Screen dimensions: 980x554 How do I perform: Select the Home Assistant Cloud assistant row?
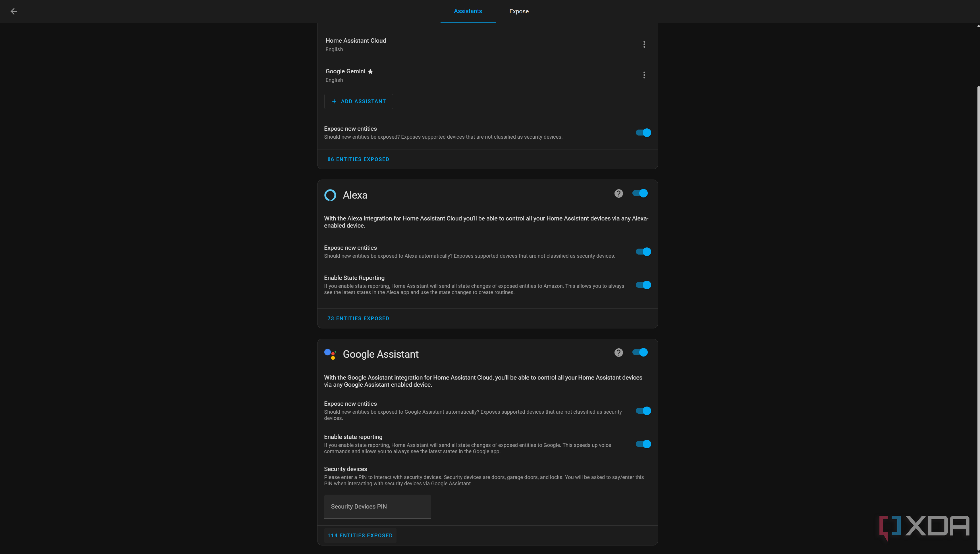[487, 45]
